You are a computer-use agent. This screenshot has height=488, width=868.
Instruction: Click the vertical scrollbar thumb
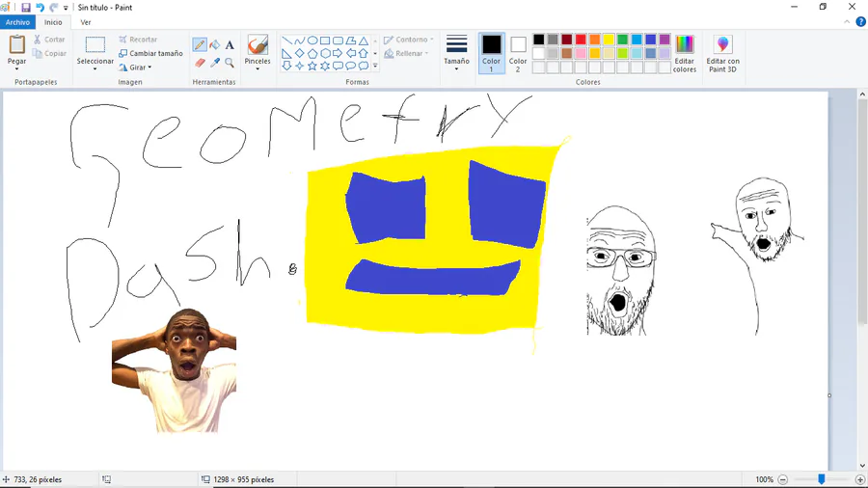coord(862,212)
